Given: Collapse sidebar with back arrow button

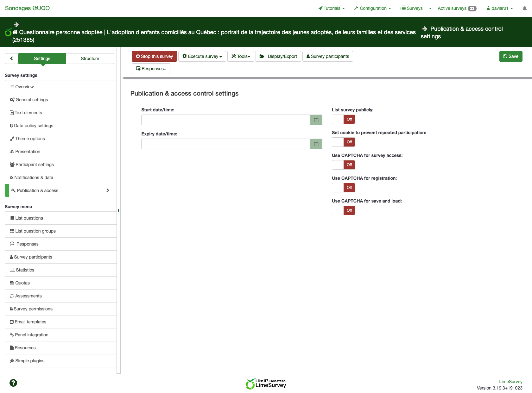Looking at the screenshot, I should (x=11, y=59).
